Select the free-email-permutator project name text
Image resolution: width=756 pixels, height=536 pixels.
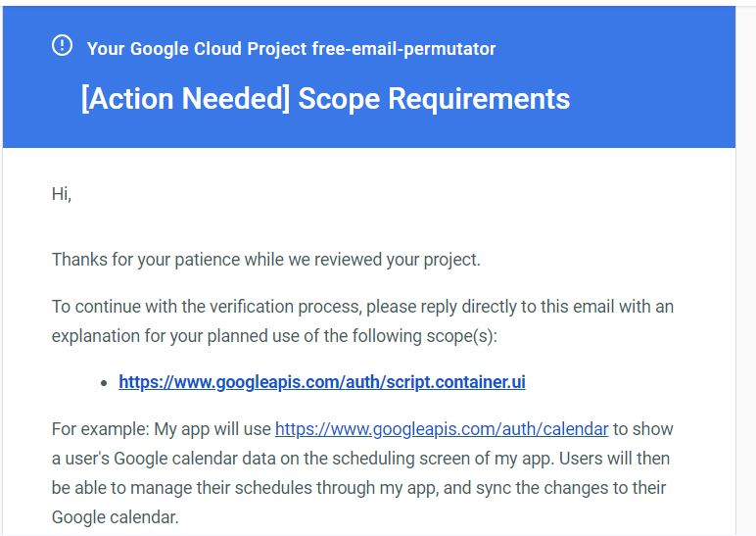[403, 49]
